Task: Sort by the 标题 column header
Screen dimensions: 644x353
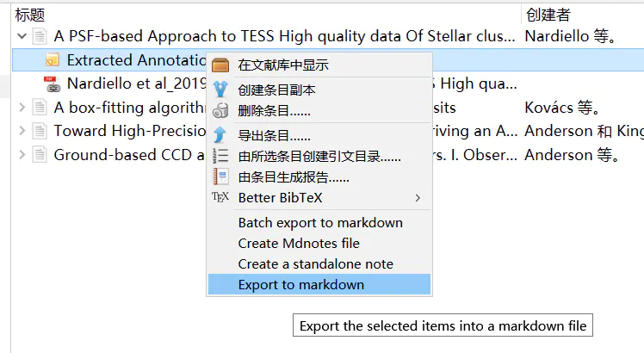Action: click(x=30, y=15)
